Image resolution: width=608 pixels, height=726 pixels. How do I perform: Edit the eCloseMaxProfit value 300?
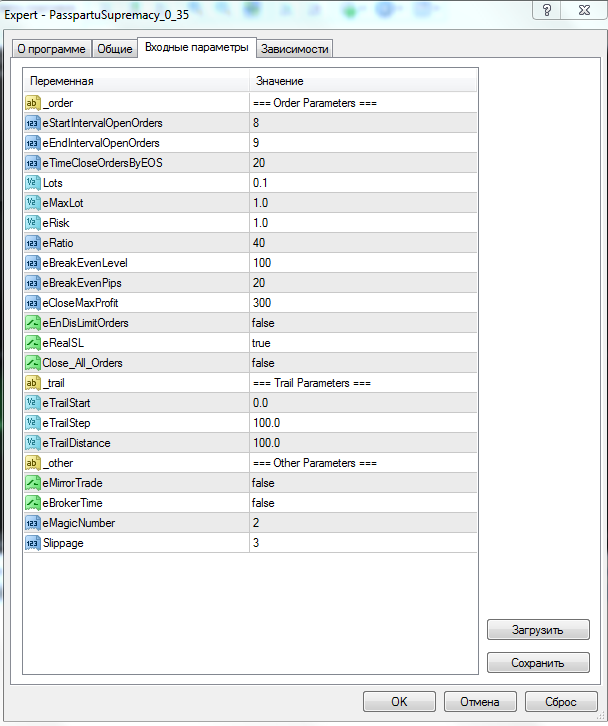coord(364,303)
